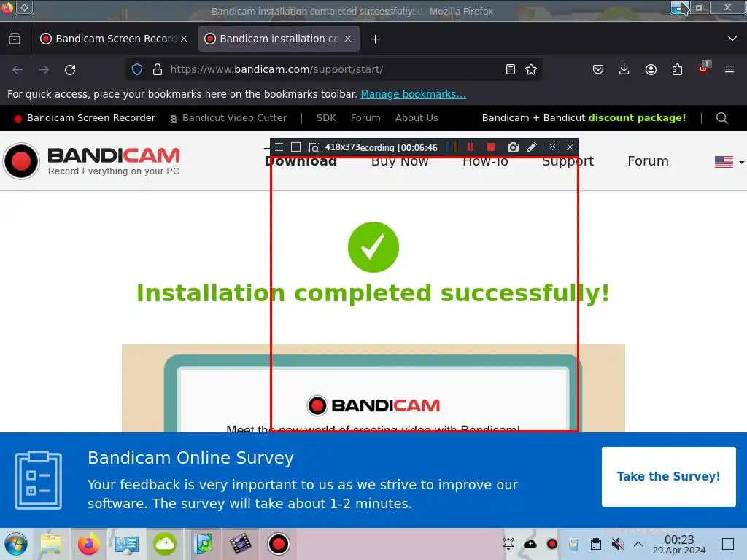Screen dimensions: 747x560
Task: Focus the bandicam.com URL address field
Action: pos(333,69)
